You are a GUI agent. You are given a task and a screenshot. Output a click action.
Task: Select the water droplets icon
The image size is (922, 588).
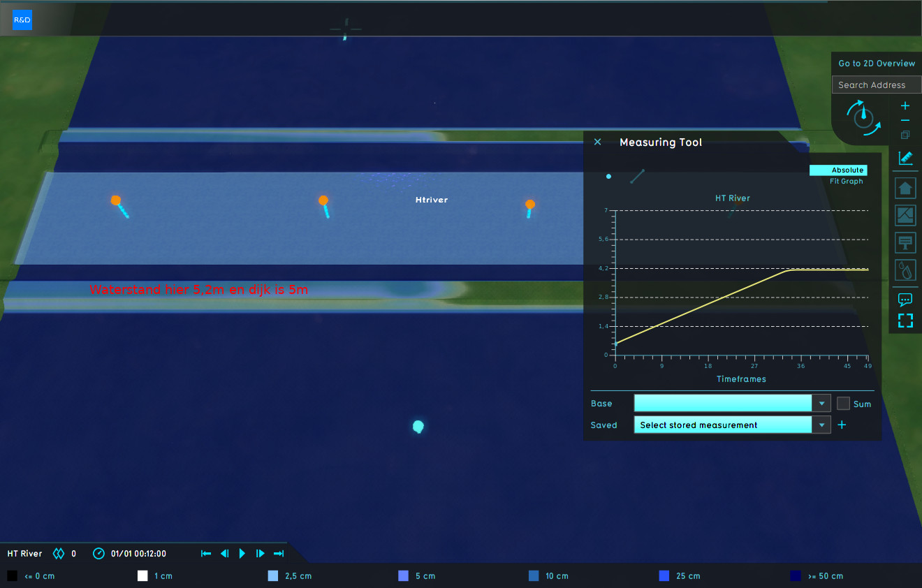905,270
